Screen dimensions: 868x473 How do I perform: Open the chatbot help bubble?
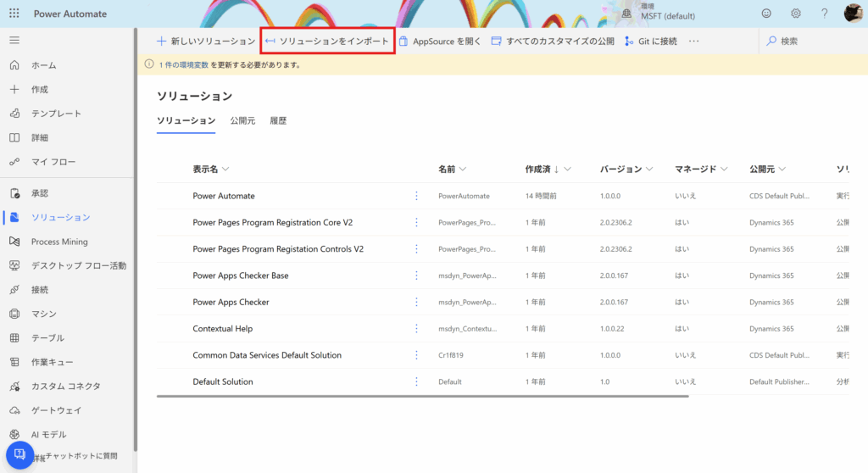(20, 454)
